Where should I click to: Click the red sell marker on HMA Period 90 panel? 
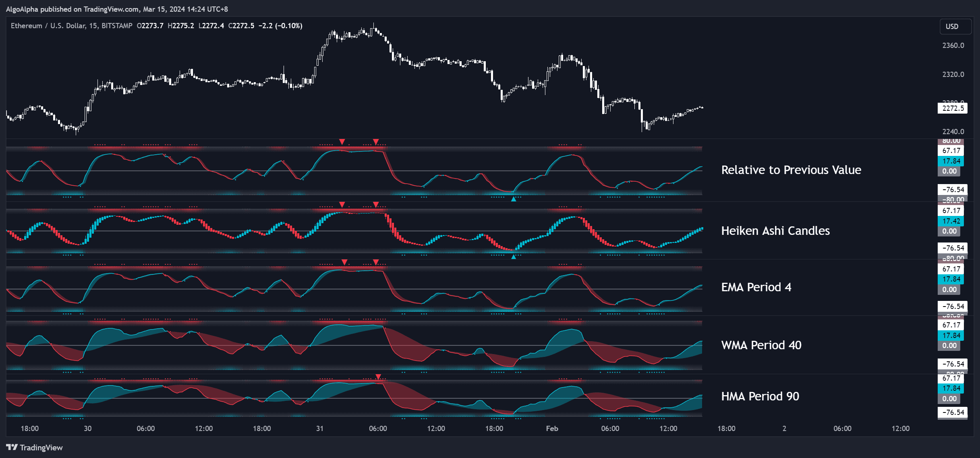point(378,377)
